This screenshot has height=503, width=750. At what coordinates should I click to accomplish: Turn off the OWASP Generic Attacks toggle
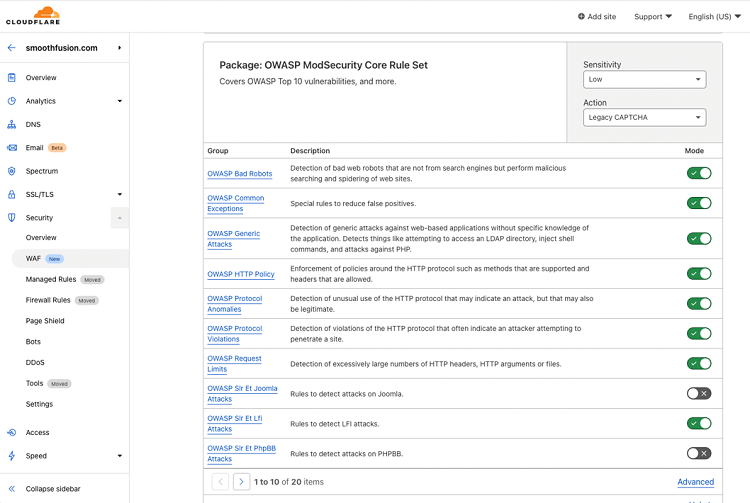[x=699, y=239]
